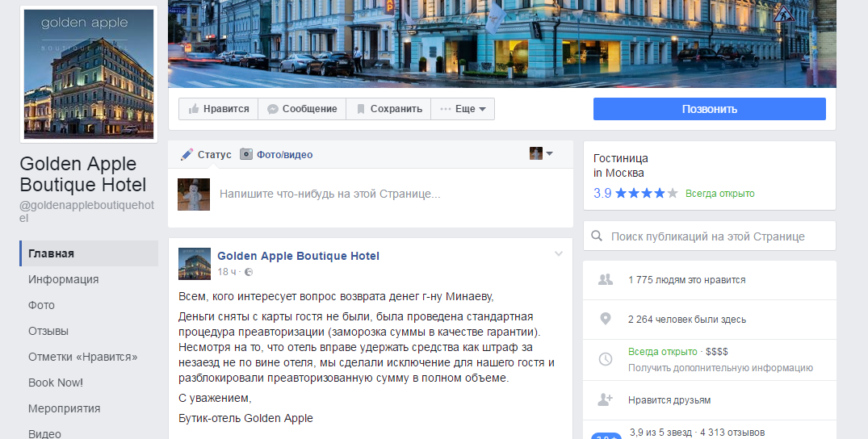Click the star rating next to 3.9

coord(647,193)
